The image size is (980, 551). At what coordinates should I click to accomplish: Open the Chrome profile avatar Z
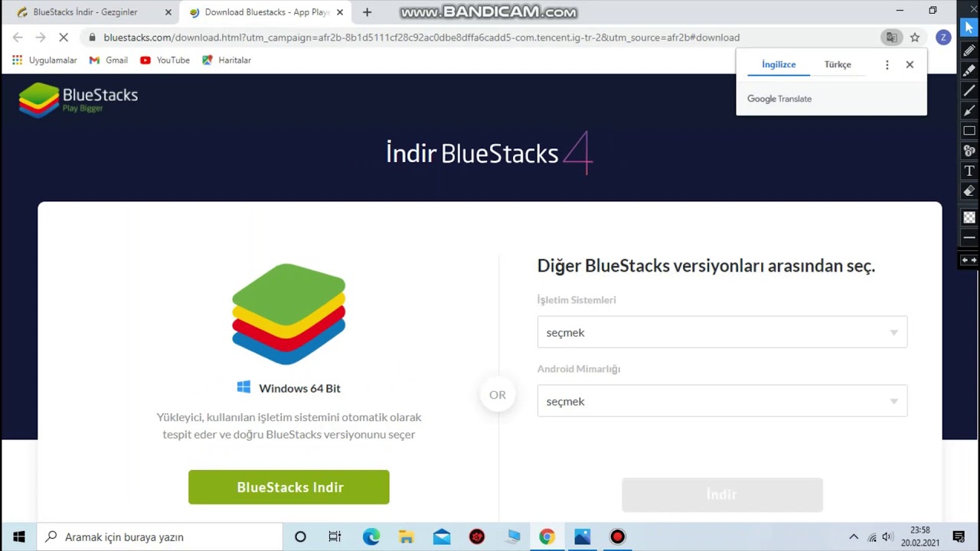(943, 37)
